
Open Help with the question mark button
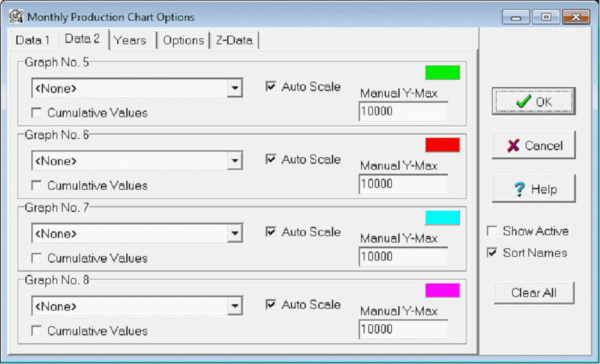click(534, 189)
